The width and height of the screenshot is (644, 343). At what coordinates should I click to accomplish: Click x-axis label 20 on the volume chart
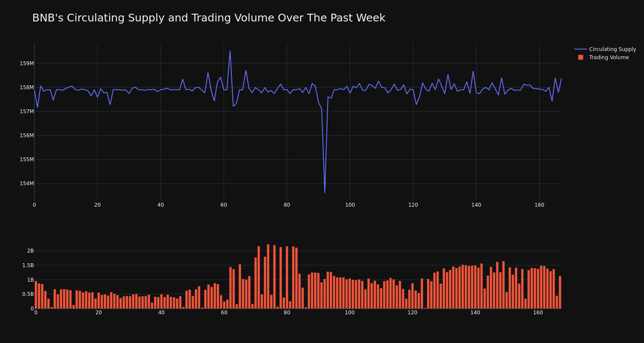pos(99,313)
